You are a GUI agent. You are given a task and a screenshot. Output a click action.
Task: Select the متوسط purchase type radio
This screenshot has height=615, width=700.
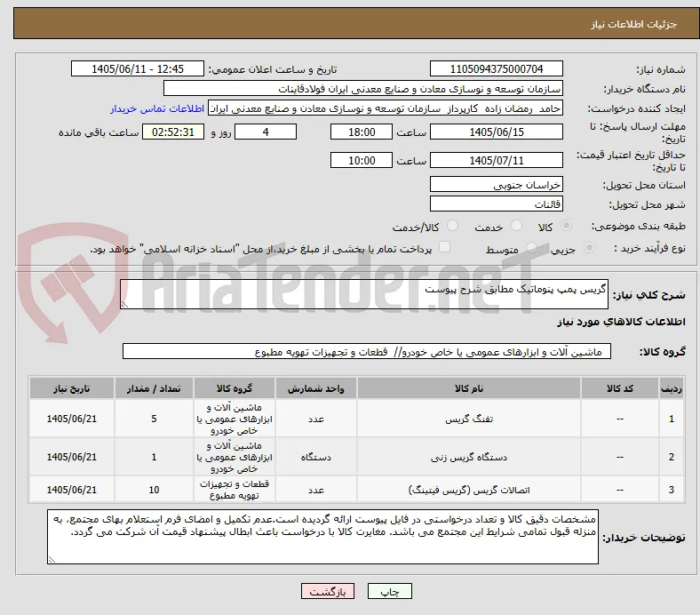pyautogui.click(x=531, y=248)
